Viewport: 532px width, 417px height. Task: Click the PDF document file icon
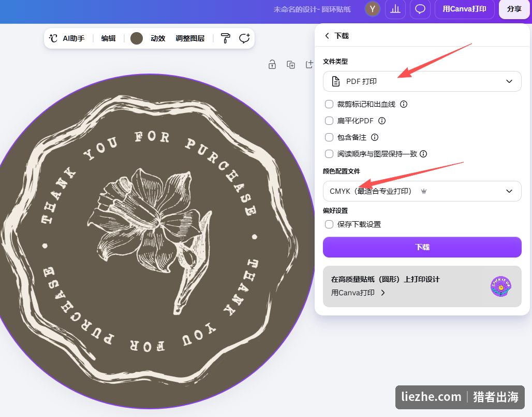335,81
